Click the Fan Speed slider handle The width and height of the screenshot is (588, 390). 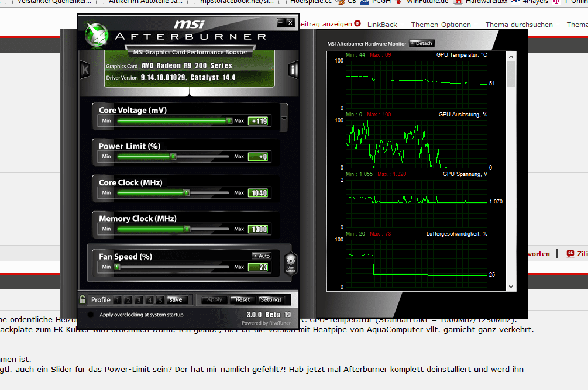pyautogui.click(x=118, y=267)
